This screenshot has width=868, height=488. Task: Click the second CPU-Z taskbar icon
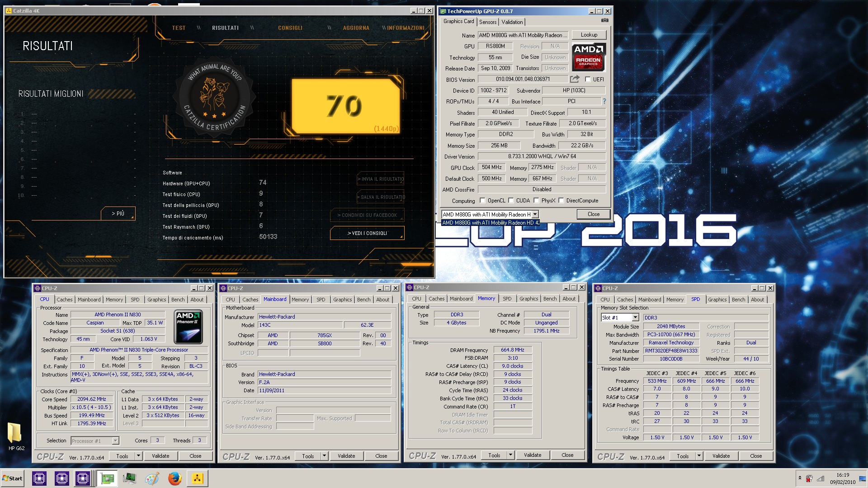(x=61, y=478)
